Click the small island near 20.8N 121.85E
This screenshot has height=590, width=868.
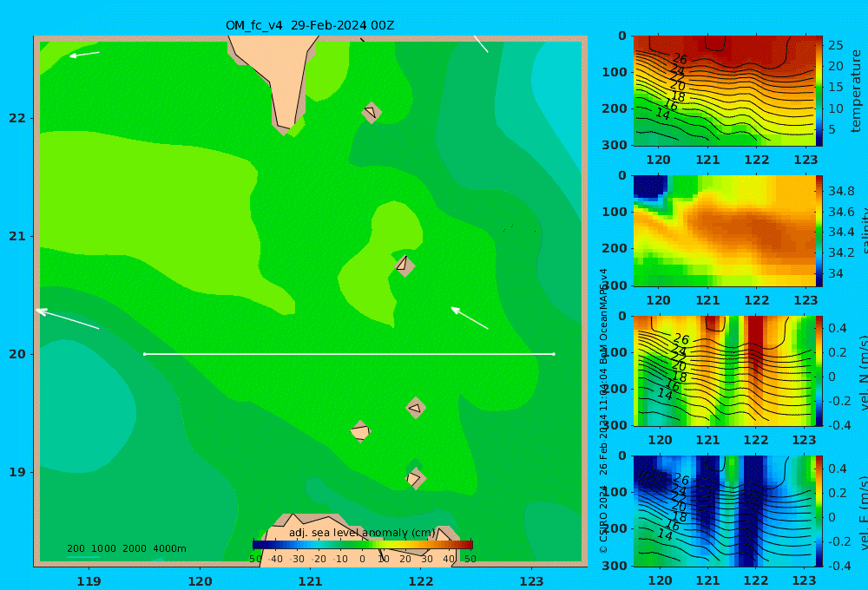[404, 265]
